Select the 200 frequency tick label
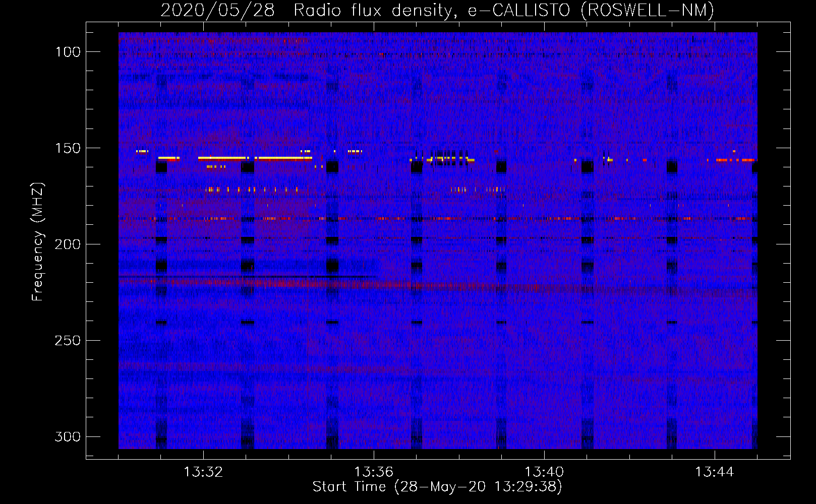 68,244
